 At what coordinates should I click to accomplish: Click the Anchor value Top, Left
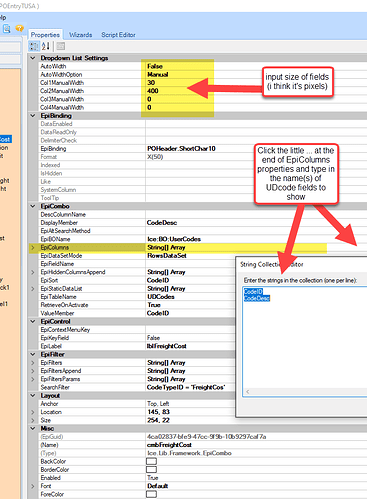coord(158,404)
